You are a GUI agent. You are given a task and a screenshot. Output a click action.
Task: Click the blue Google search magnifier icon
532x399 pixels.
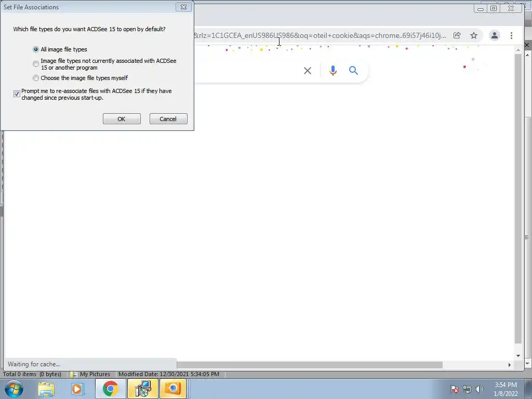353,71
